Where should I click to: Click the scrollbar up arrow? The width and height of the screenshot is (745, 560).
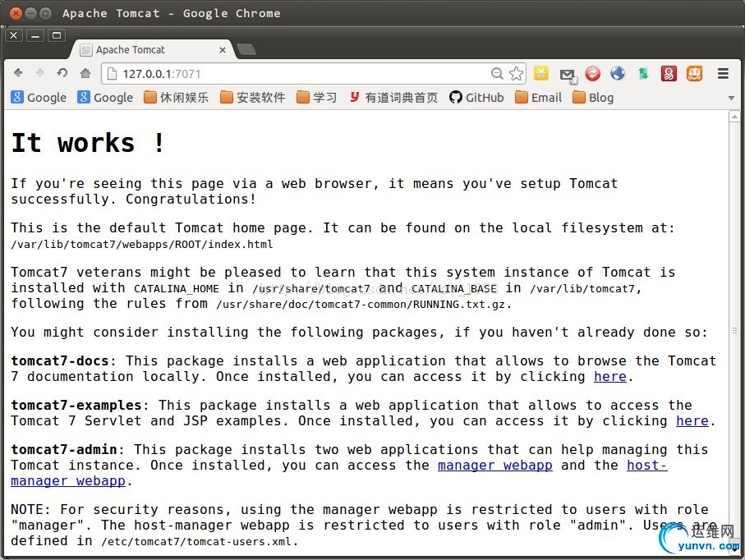click(x=734, y=117)
